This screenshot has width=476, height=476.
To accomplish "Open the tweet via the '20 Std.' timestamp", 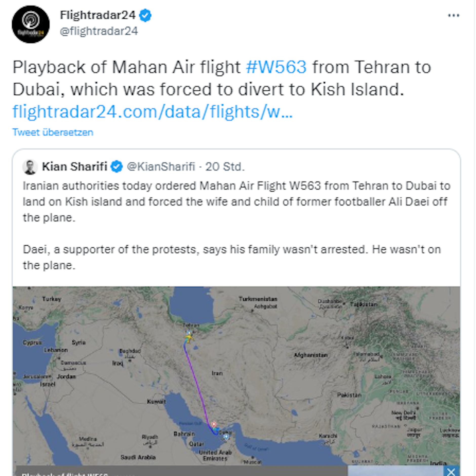I will click(225, 167).
